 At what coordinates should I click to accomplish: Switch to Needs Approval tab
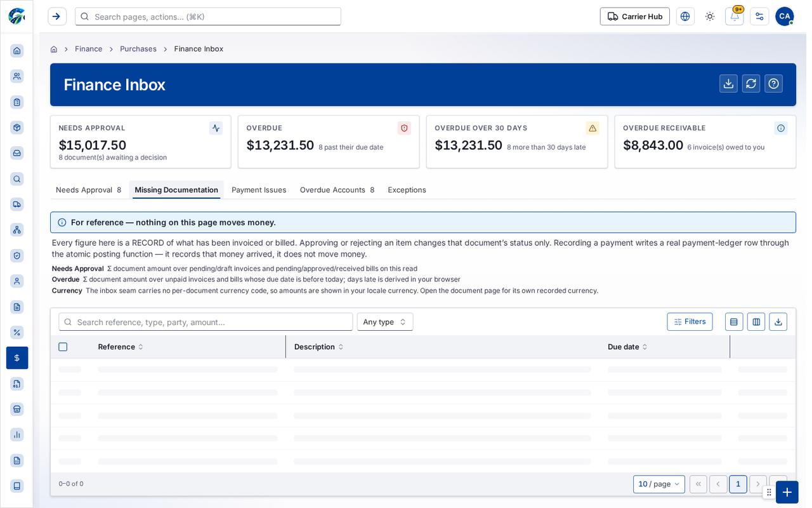88,190
